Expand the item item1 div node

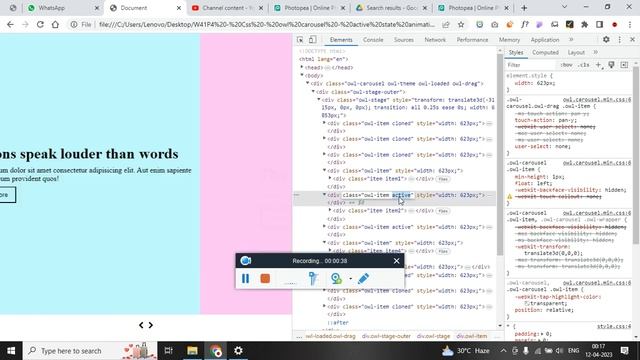coord(330,178)
